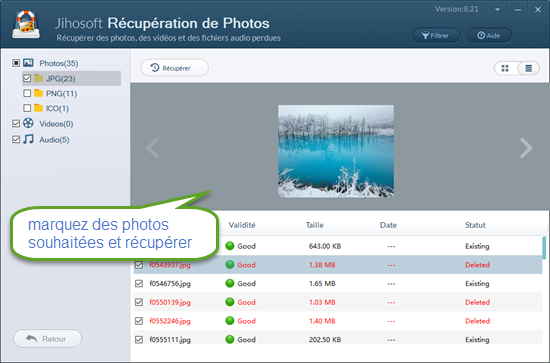Click the file list vertical scrollbar
This screenshot has width=550, height=363.
pyautogui.click(x=544, y=248)
